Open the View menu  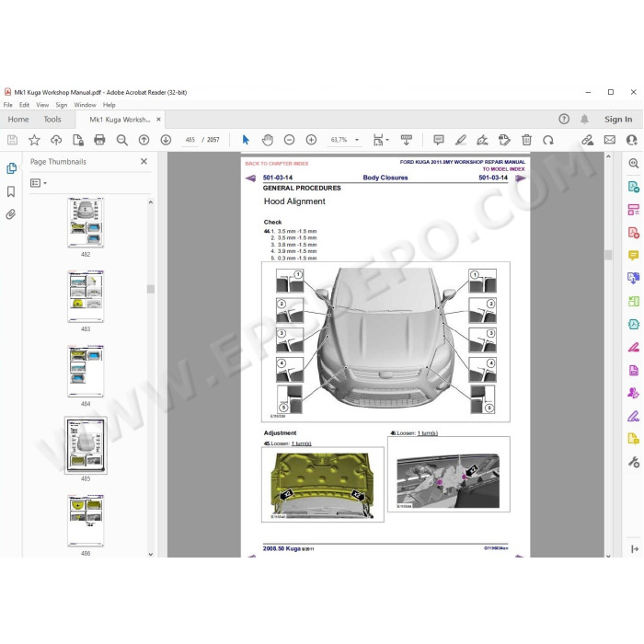tap(42, 105)
